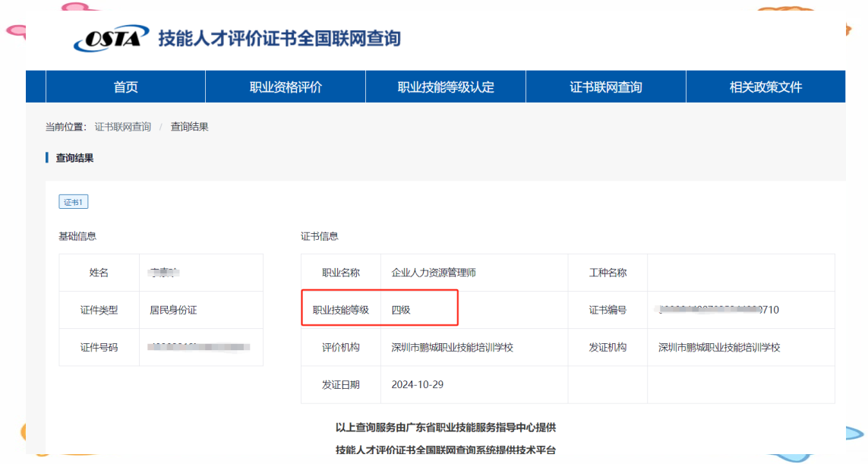The width and height of the screenshot is (868, 464).
Task: Click the 评价机构 label cell
Action: (x=341, y=347)
